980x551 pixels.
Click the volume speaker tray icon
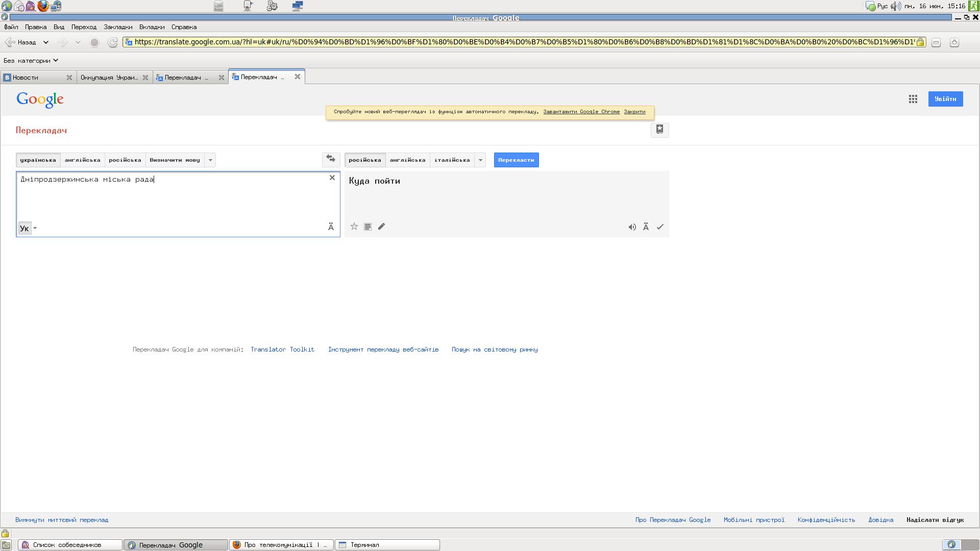[895, 6]
